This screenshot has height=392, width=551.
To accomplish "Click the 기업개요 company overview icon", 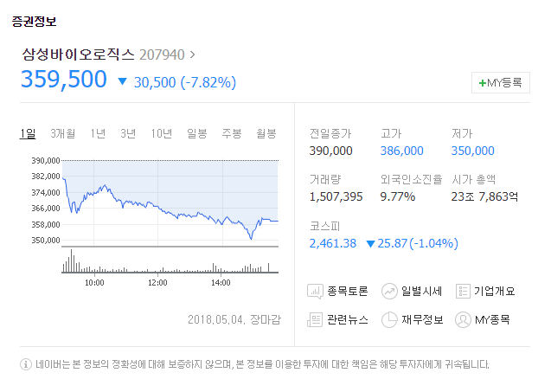I will pyautogui.click(x=463, y=292).
